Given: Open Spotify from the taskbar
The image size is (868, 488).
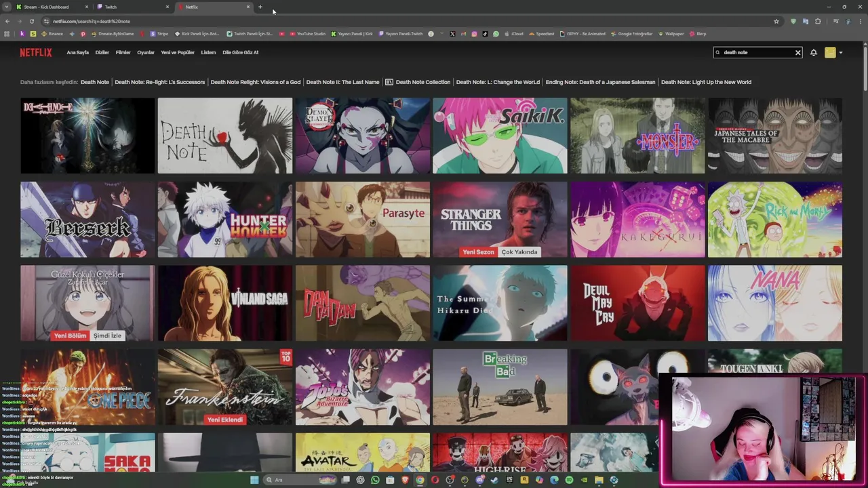Looking at the screenshot, I should click(569, 480).
